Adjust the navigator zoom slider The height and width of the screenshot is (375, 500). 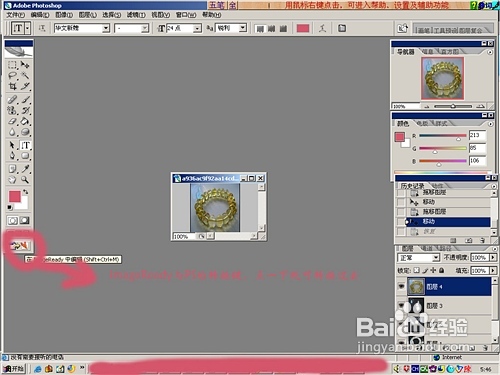(453, 106)
